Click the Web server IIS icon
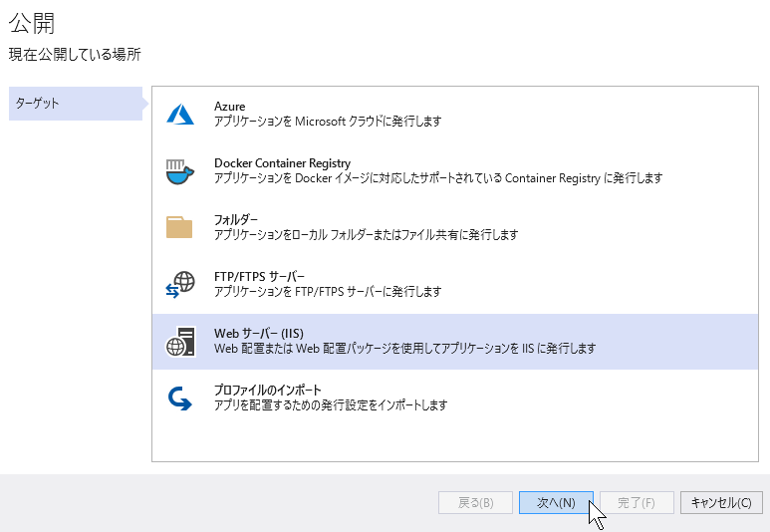The height and width of the screenshot is (532, 770). click(180, 342)
